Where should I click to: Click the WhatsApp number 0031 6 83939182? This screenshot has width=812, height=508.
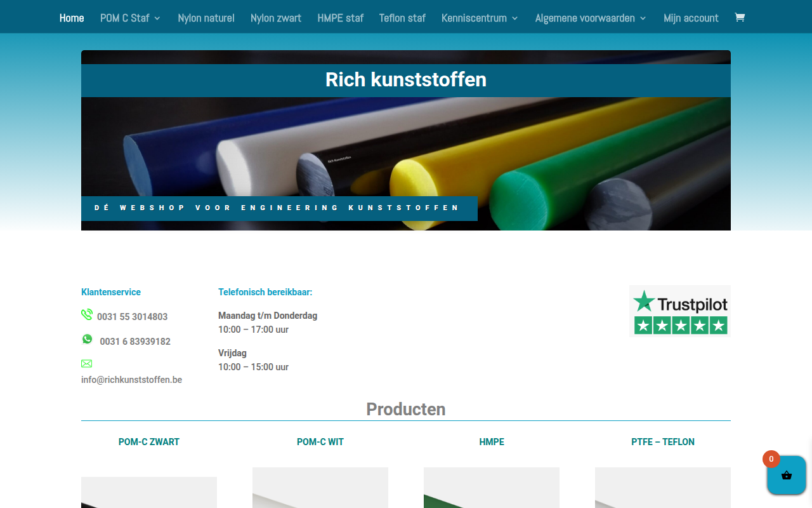tap(135, 341)
